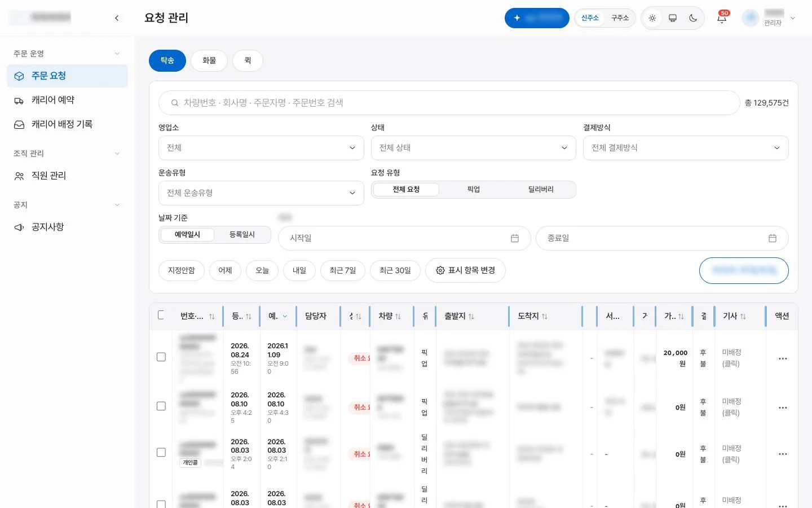Image resolution: width=812 pixels, height=508 pixels.
Task: Click the 내일 date preset
Action: tap(299, 270)
